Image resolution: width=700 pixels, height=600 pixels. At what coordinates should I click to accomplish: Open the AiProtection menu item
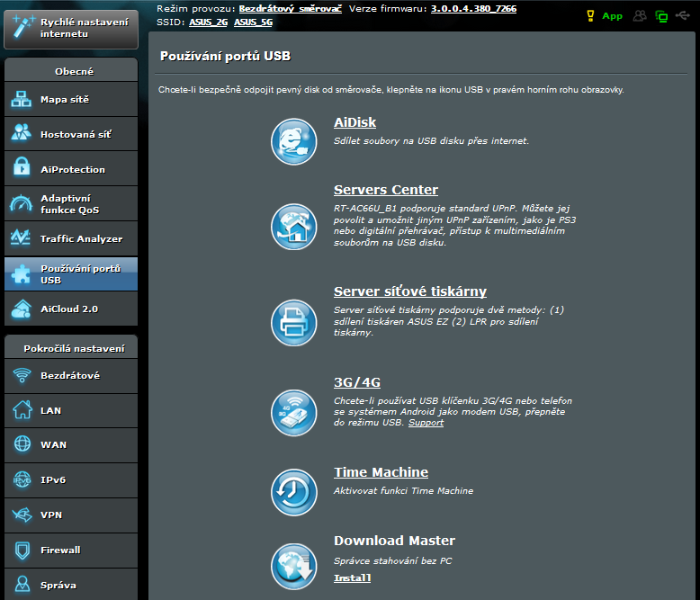[x=71, y=169]
